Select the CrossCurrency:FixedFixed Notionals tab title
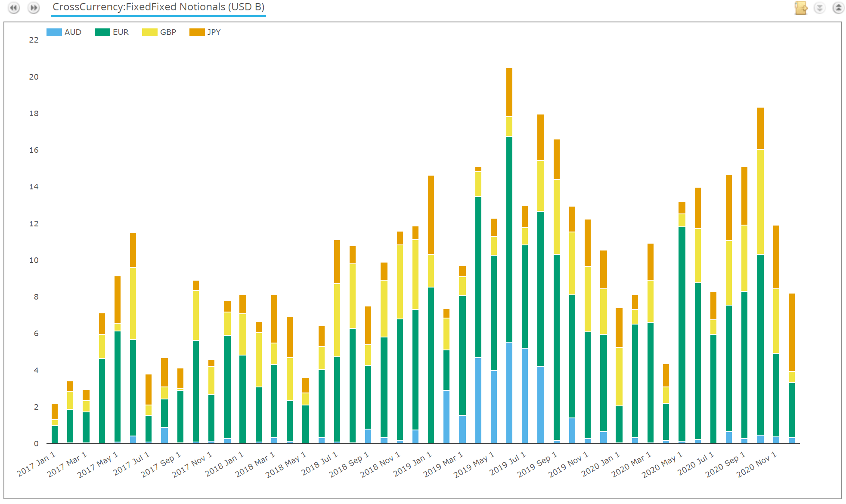The image size is (846, 504). (x=158, y=7)
